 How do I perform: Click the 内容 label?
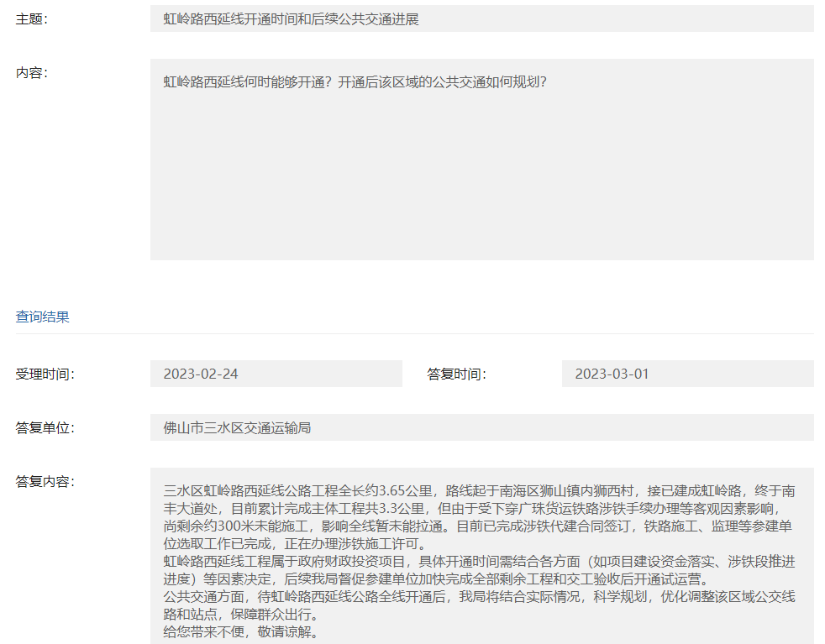click(x=32, y=72)
